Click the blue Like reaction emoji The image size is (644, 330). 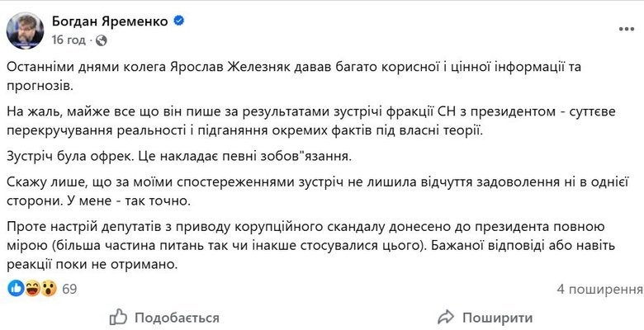tap(17, 289)
